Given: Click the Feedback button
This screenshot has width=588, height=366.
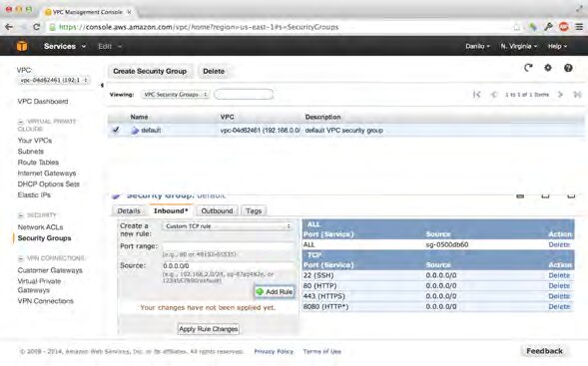Looking at the screenshot, I should pyautogui.click(x=544, y=351).
